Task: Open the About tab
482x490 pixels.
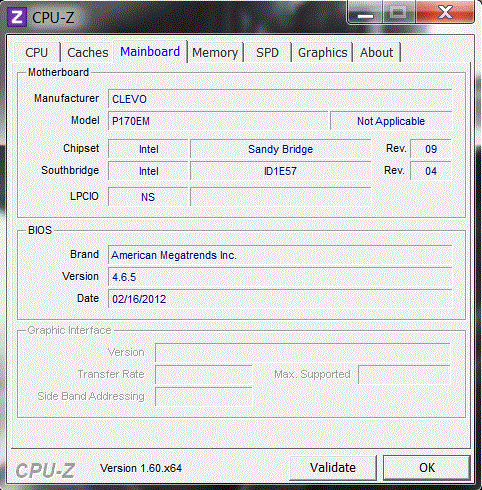Action: pyautogui.click(x=377, y=52)
